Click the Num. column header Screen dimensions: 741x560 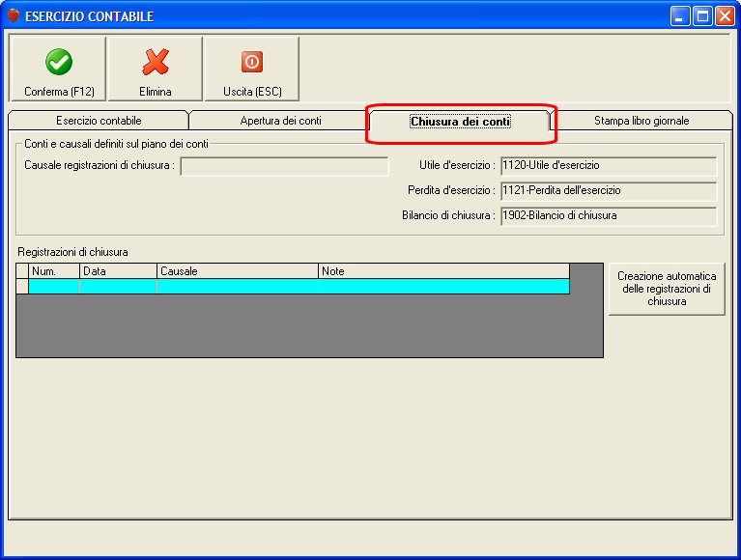tap(54, 271)
